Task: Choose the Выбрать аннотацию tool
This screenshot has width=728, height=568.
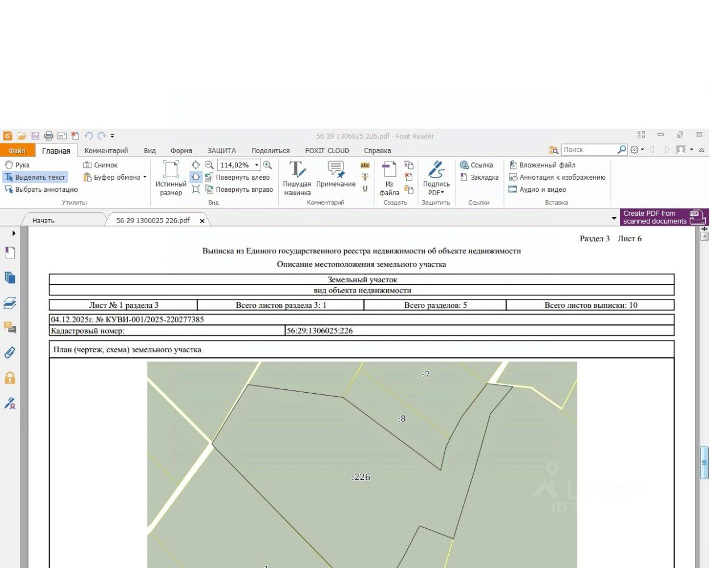Action: (x=42, y=190)
